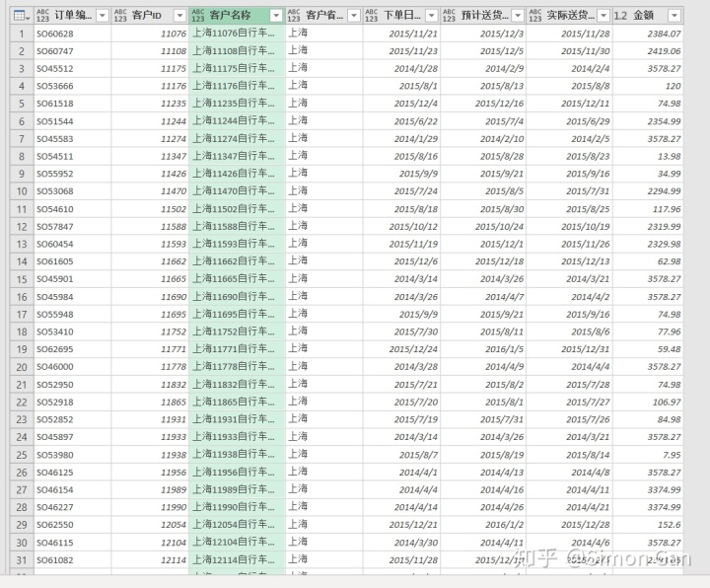Click order date cell 2015/12/6

point(401,261)
